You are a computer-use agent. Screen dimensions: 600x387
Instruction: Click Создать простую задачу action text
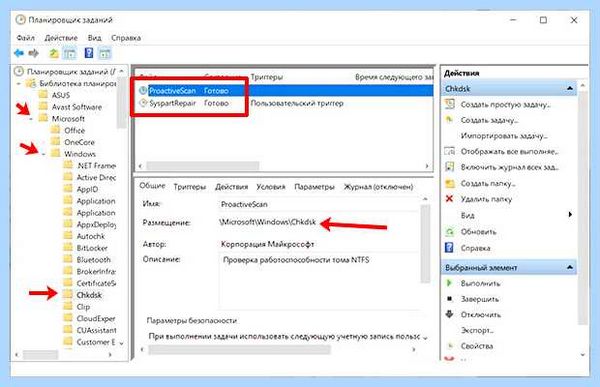click(x=505, y=105)
